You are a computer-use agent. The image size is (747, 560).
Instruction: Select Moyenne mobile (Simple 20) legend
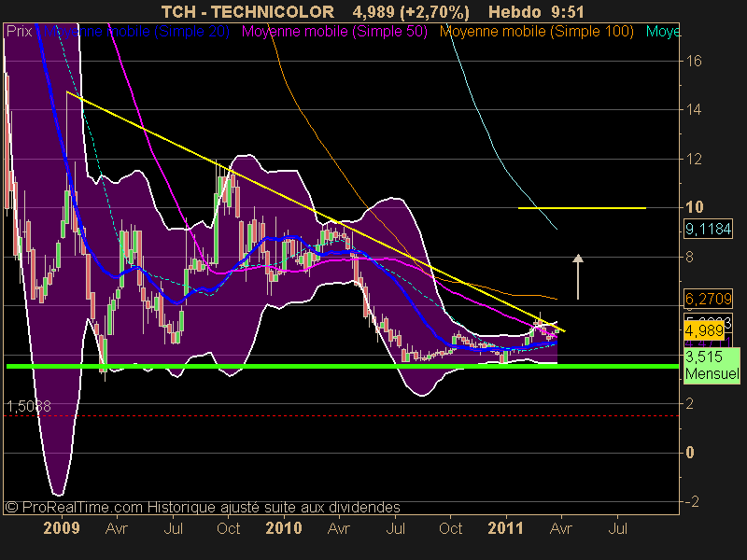pyautogui.click(x=136, y=32)
